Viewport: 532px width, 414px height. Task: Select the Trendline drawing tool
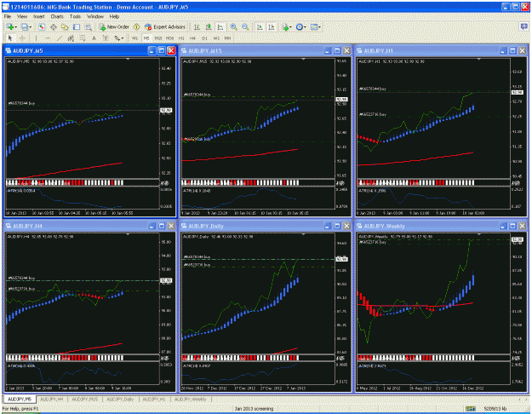(x=60, y=38)
